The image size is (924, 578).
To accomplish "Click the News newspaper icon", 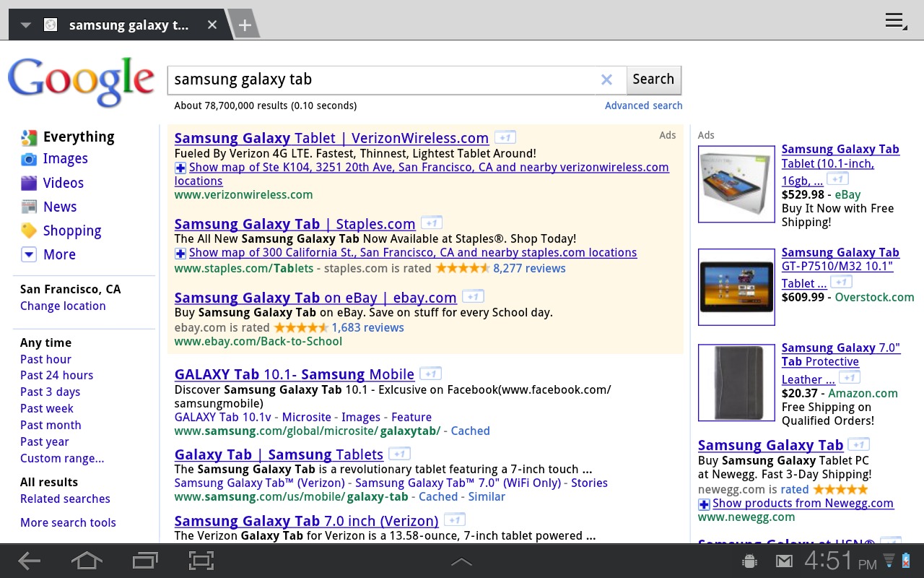I will [x=29, y=207].
